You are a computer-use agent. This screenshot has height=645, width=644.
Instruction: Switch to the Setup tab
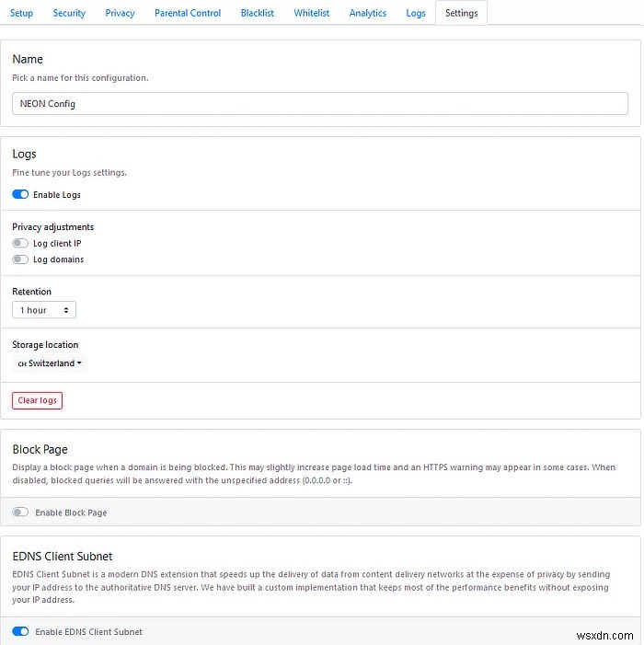[21, 13]
